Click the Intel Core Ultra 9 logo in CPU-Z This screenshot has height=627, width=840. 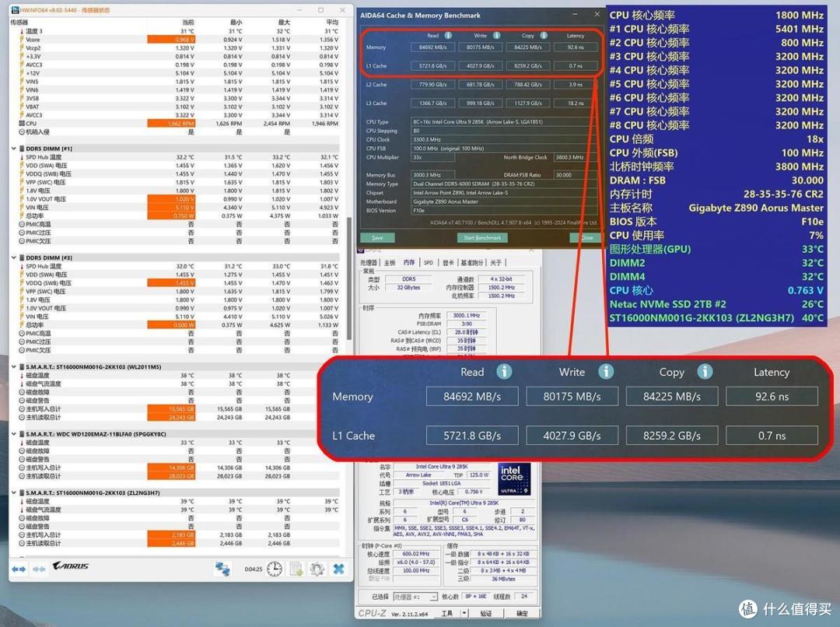[514, 479]
